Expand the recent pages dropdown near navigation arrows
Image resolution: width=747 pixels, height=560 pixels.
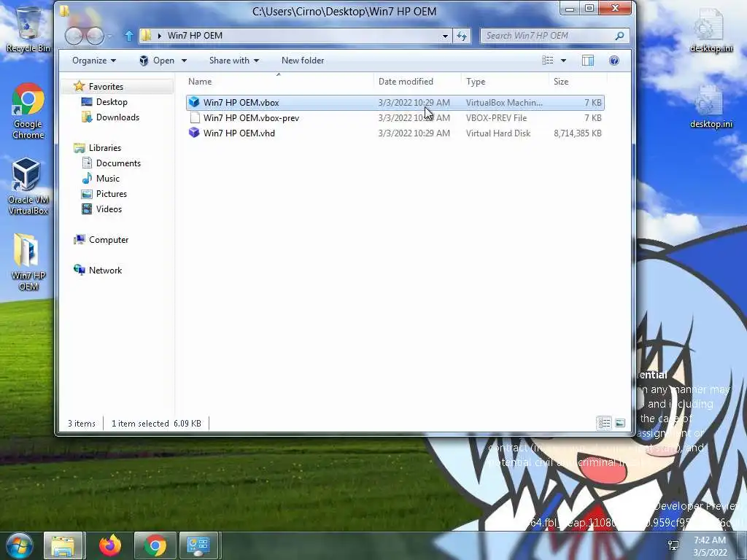tap(110, 36)
